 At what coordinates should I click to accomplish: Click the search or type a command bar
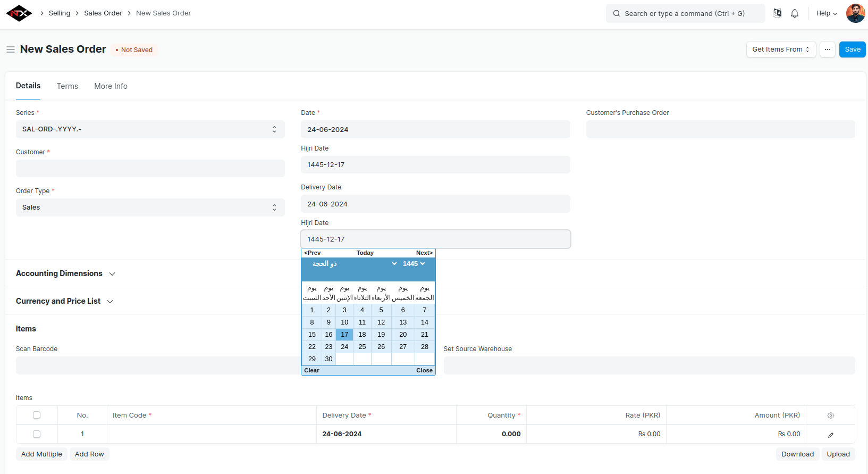click(x=686, y=13)
